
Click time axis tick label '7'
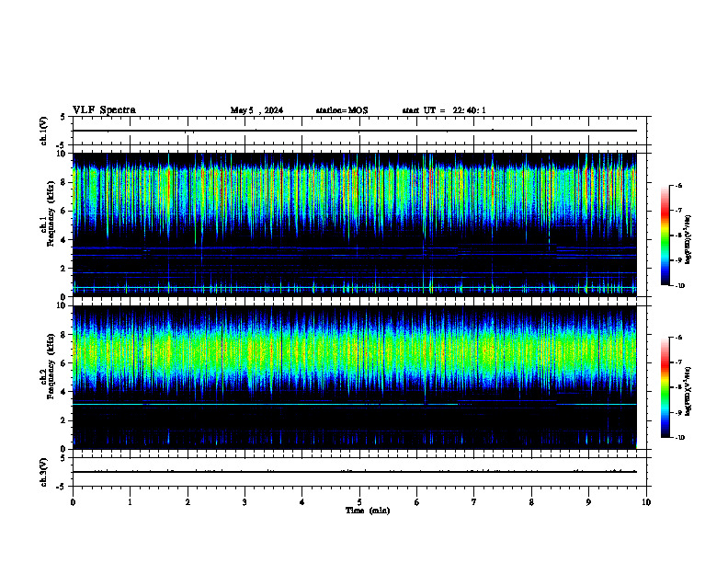coord(474,502)
